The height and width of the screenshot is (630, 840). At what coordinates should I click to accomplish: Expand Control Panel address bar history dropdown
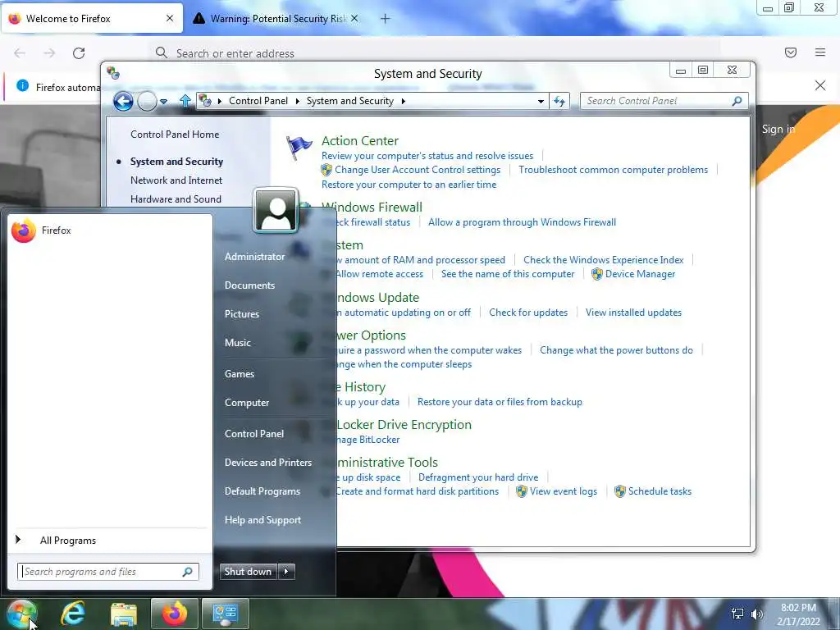[541, 101]
